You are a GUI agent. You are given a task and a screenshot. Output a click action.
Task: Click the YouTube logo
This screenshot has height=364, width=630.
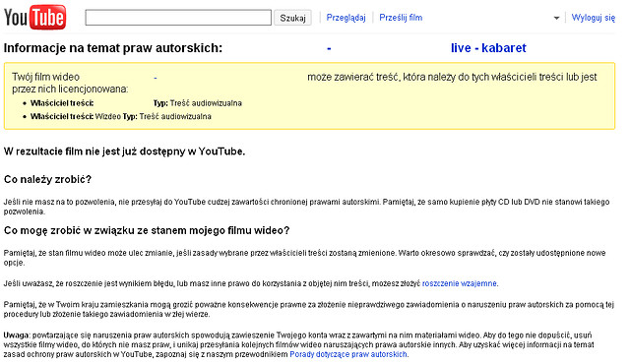coord(35,18)
